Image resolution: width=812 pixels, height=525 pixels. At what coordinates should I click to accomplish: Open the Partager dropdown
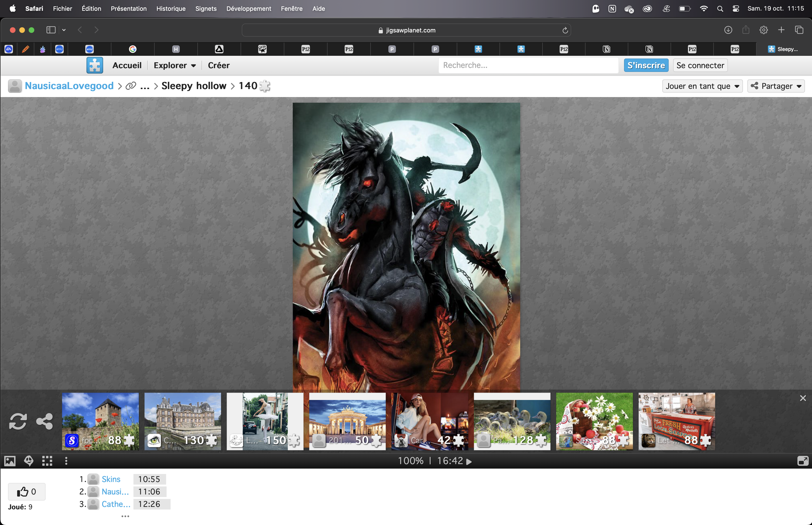pyautogui.click(x=776, y=86)
